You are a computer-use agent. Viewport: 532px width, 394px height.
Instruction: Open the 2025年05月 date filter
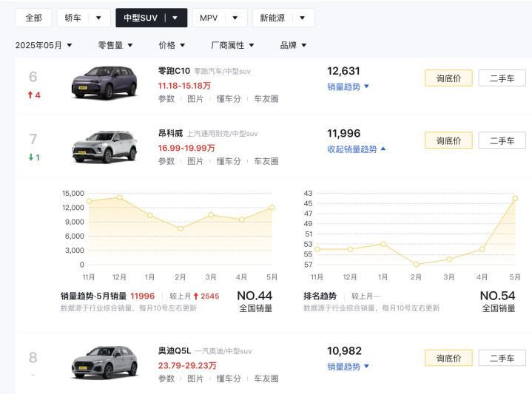(44, 45)
